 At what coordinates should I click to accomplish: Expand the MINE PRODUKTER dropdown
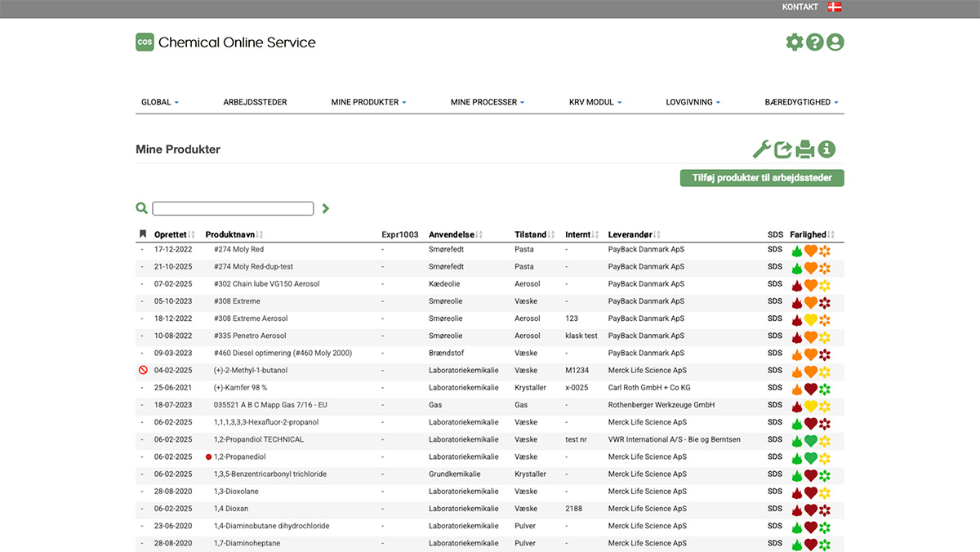click(x=368, y=102)
